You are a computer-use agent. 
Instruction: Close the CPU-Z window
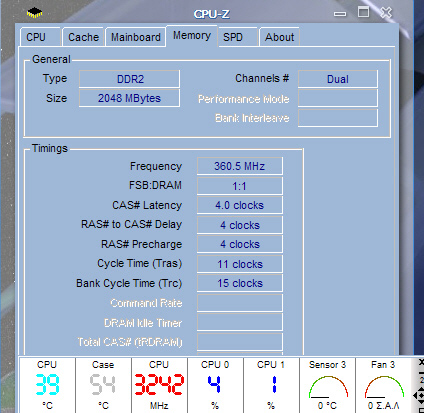tap(386, 13)
